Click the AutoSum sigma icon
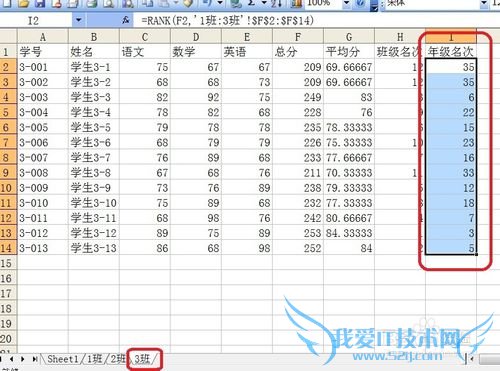 coord(252,3)
